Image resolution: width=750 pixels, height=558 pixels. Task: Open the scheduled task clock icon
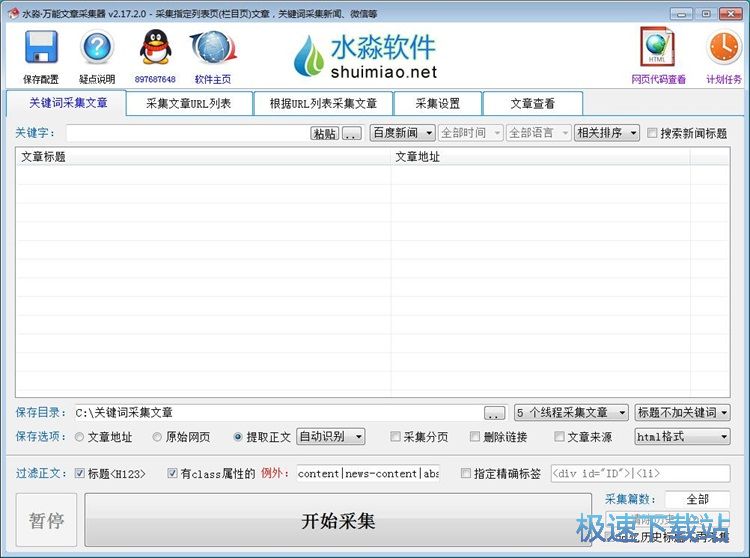(x=723, y=47)
